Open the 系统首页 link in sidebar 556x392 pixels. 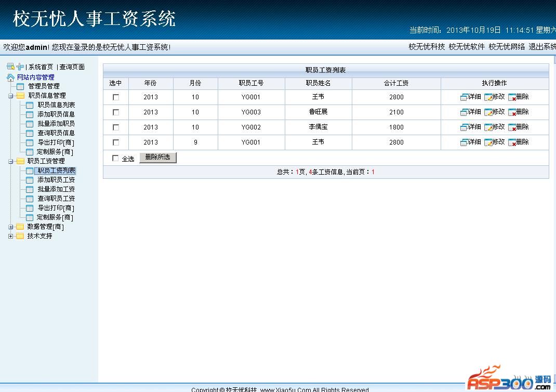click(x=41, y=67)
